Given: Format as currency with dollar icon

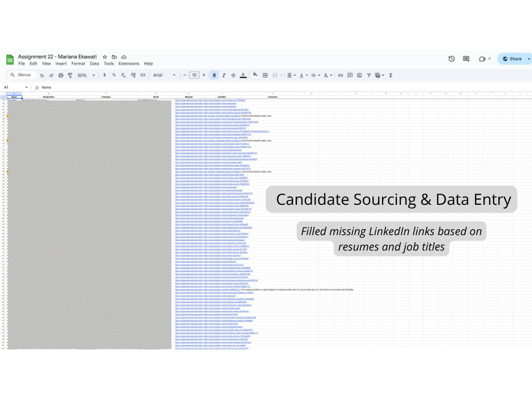Looking at the screenshot, I should click(104, 75).
